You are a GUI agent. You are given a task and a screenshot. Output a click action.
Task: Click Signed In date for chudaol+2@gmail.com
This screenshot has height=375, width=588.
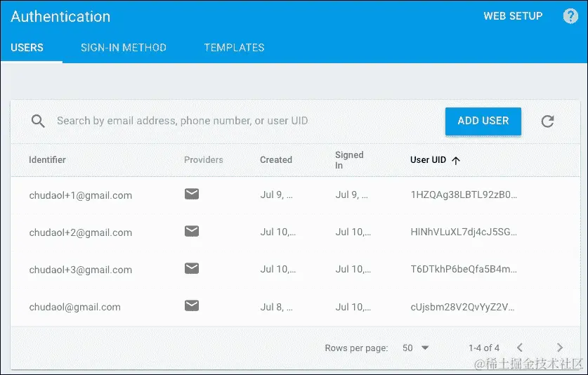(353, 232)
